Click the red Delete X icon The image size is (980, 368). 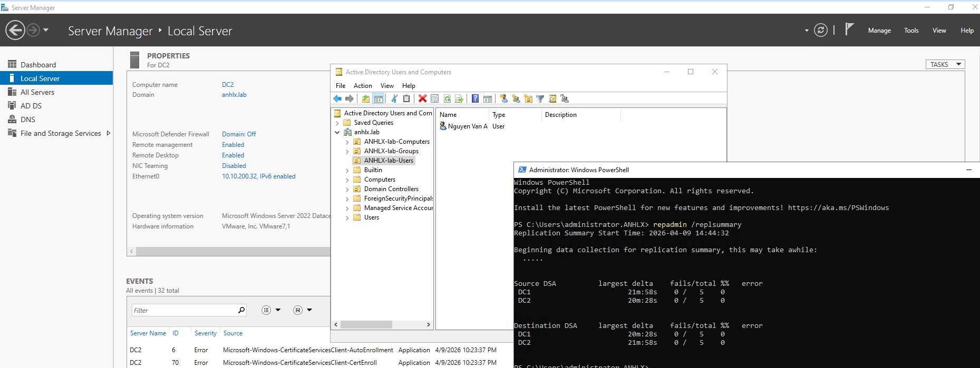coord(423,98)
